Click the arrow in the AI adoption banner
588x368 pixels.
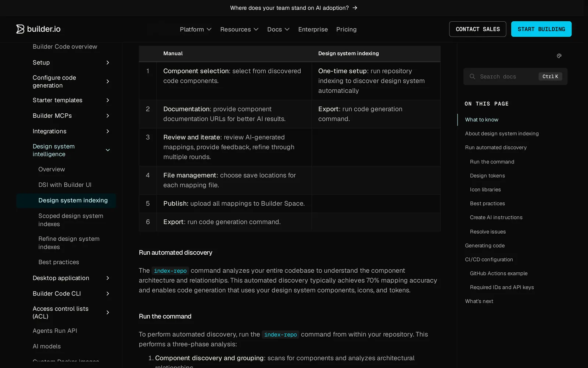355,8
